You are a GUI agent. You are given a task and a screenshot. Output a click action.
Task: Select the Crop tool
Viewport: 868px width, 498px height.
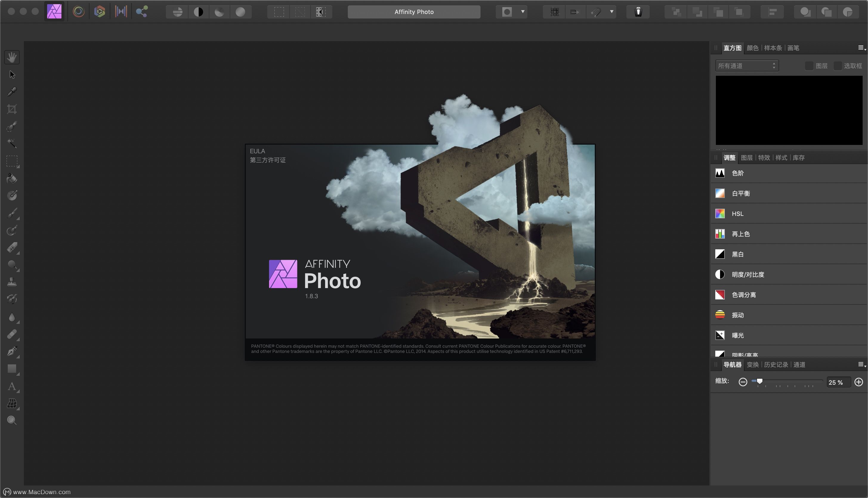(x=11, y=109)
